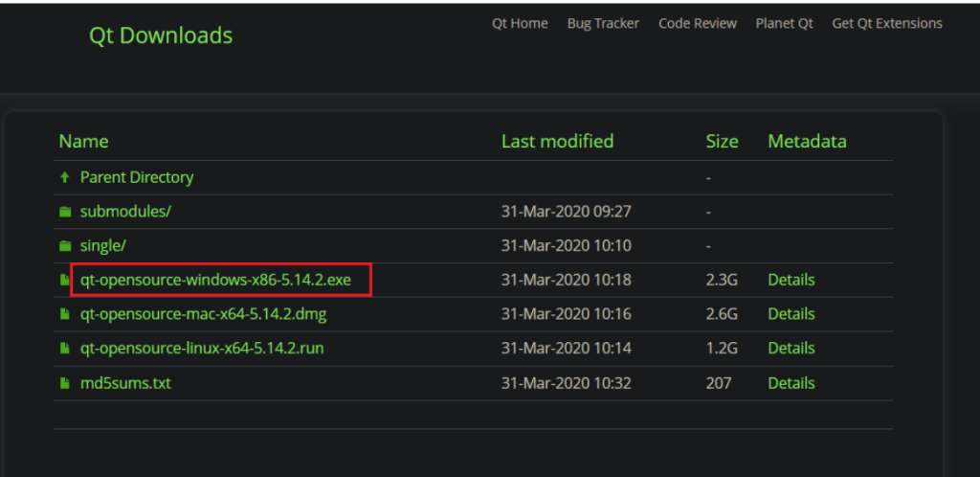Open md5sums.txt

click(x=125, y=383)
